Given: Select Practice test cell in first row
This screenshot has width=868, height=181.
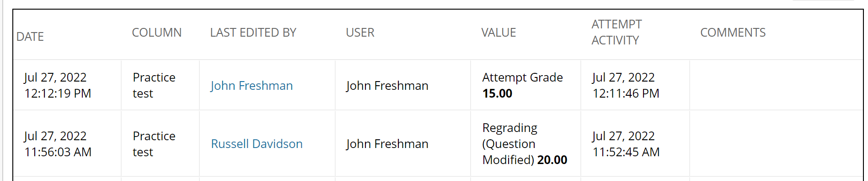Looking at the screenshot, I should pyautogui.click(x=160, y=85).
